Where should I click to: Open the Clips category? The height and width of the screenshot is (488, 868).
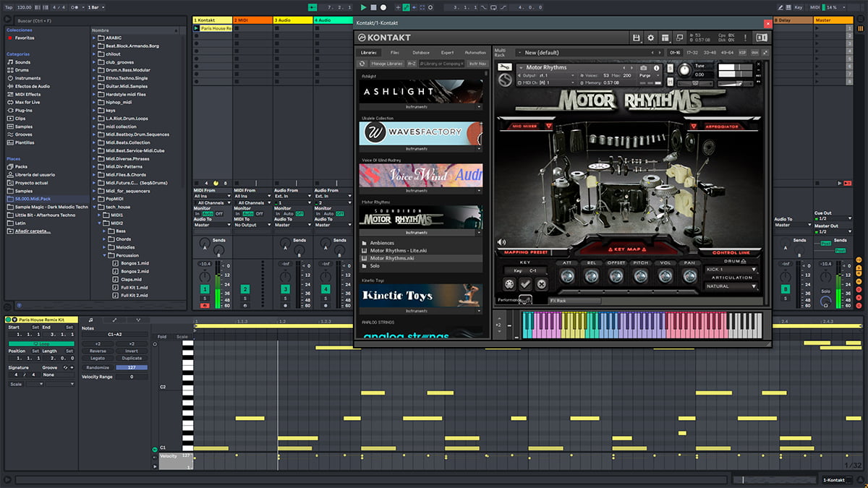pyautogui.click(x=20, y=118)
